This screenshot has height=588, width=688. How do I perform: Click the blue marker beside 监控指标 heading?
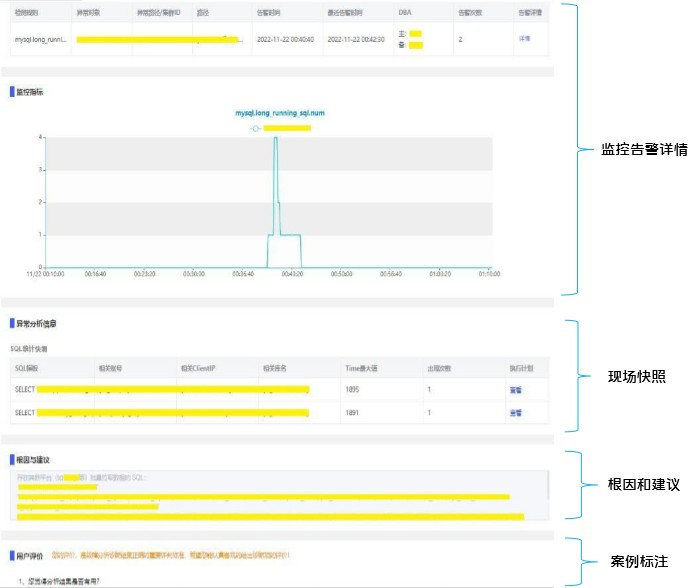tap(12, 92)
